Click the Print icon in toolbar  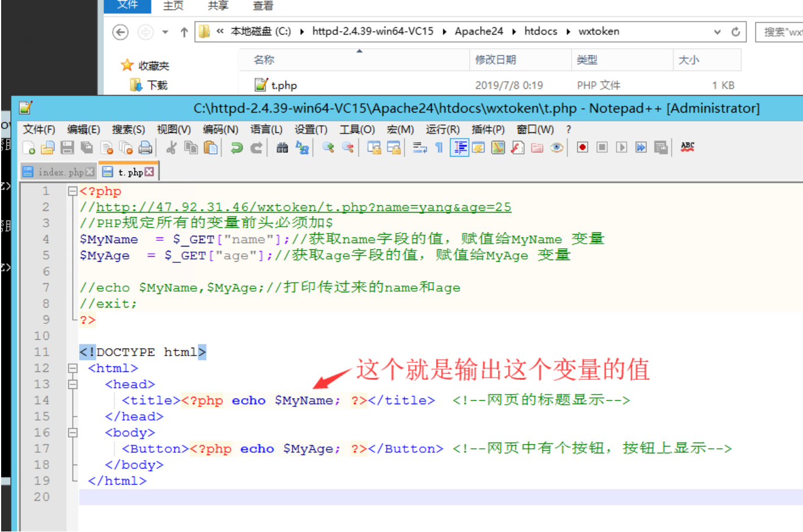pos(145,148)
